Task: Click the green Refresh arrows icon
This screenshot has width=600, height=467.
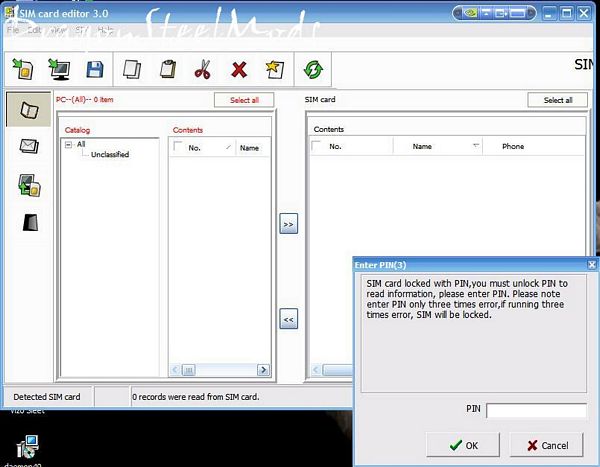Action: coord(314,69)
